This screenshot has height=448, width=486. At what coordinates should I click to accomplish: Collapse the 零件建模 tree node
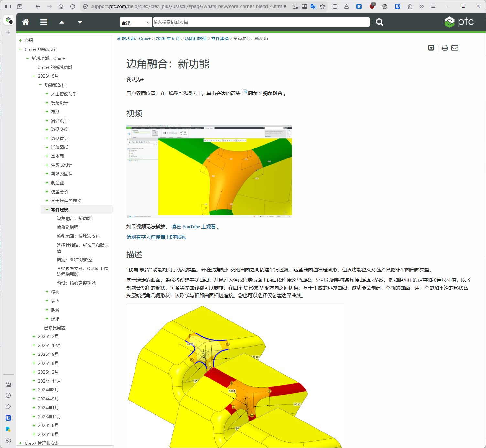click(47, 210)
